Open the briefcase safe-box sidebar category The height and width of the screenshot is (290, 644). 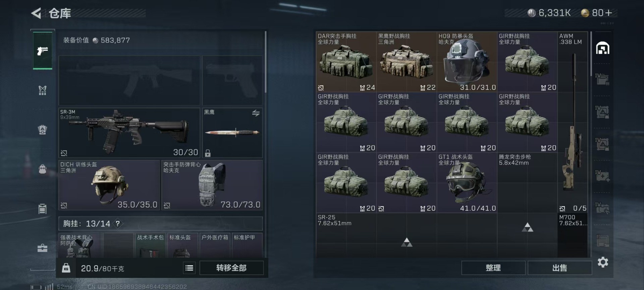click(42, 248)
